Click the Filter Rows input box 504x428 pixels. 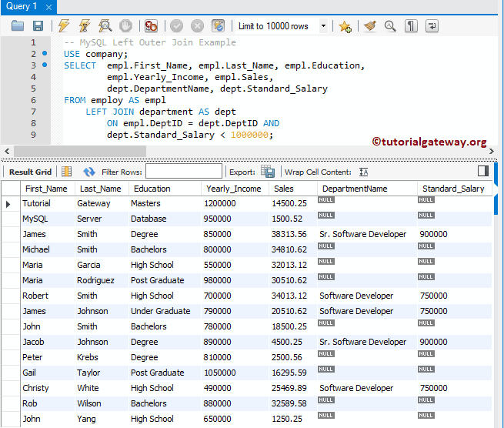point(183,172)
